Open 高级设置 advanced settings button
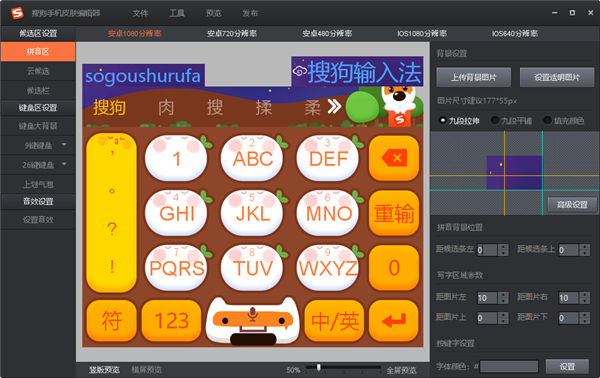 tap(572, 205)
